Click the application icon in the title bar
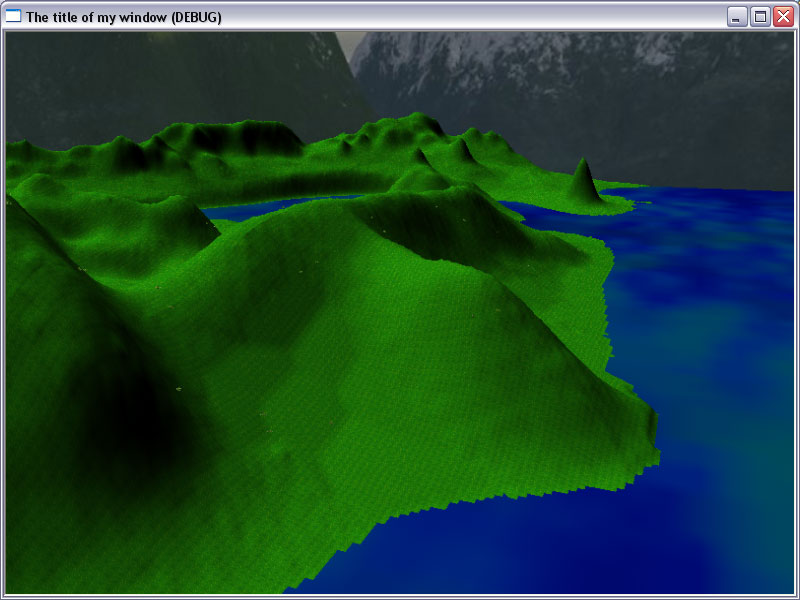The image size is (800, 600). click(x=13, y=17)
